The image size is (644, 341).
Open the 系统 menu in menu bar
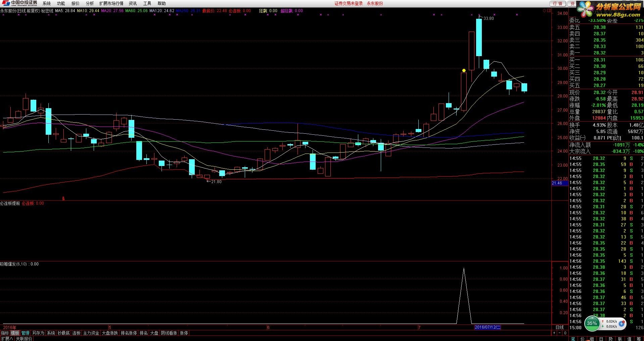[47, 3]
